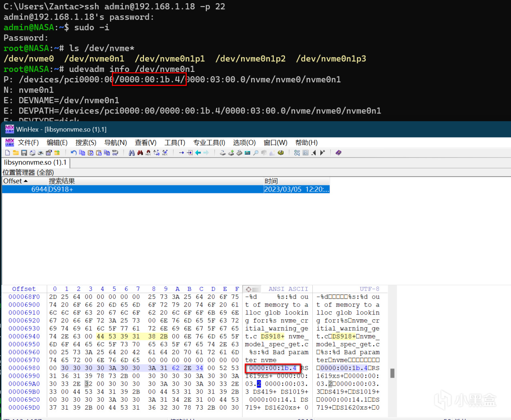Click 'ls /dev/nvme*' command in the terminal
This screenshot has width=511, height=420.
(102, 48)
